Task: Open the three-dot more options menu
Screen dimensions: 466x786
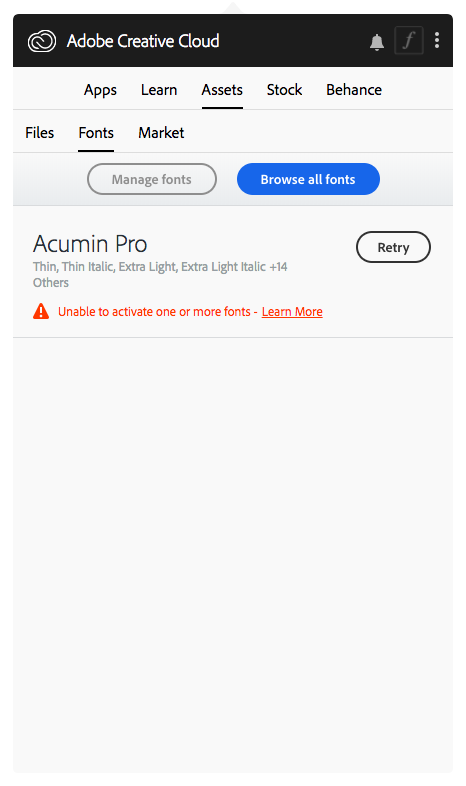Action: click(x=437, y=40)
